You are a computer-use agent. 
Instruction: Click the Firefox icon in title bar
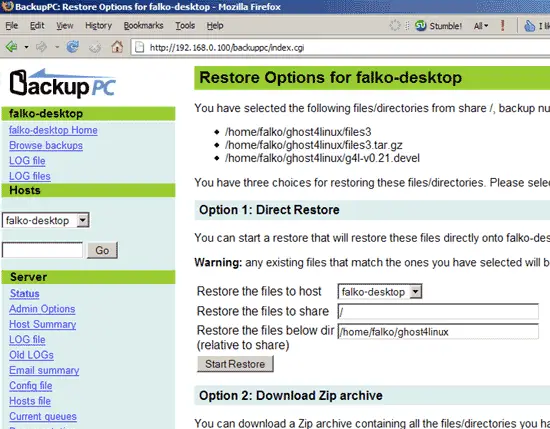point(7,6)
